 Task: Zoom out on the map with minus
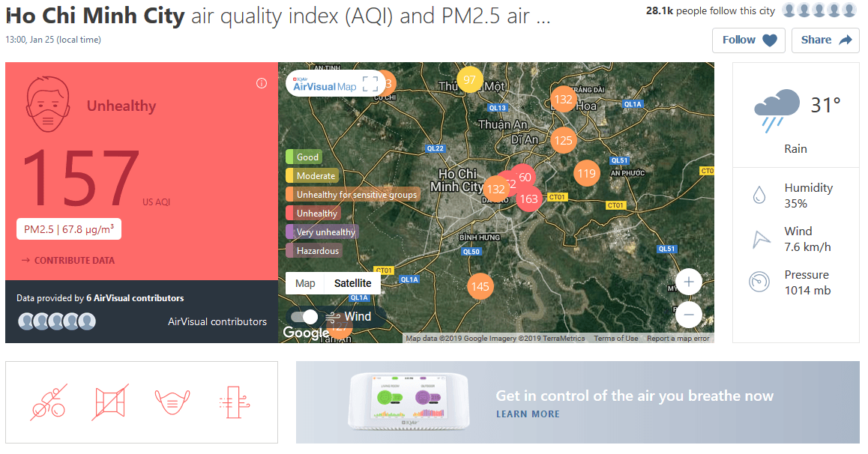pos(689,315)
